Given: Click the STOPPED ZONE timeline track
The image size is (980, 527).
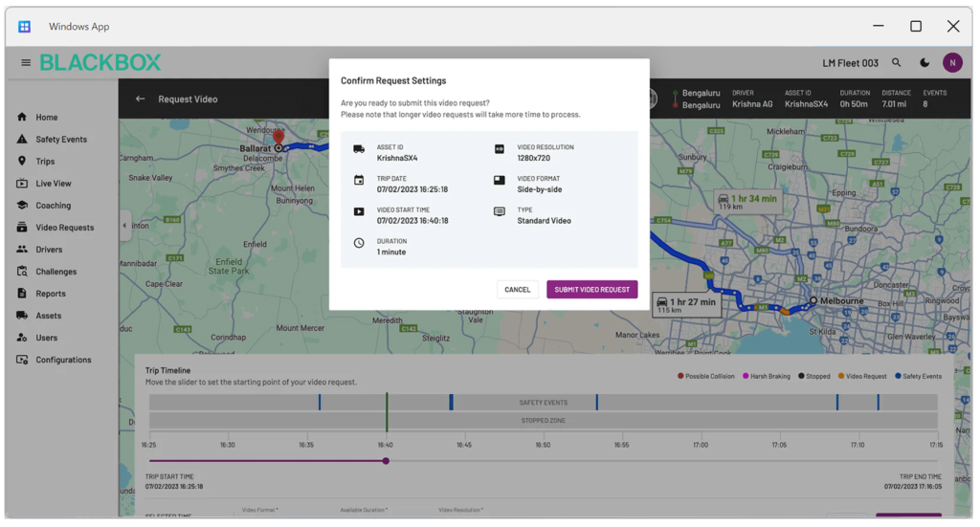Looking at the screenshot, I should coord(544,421).
